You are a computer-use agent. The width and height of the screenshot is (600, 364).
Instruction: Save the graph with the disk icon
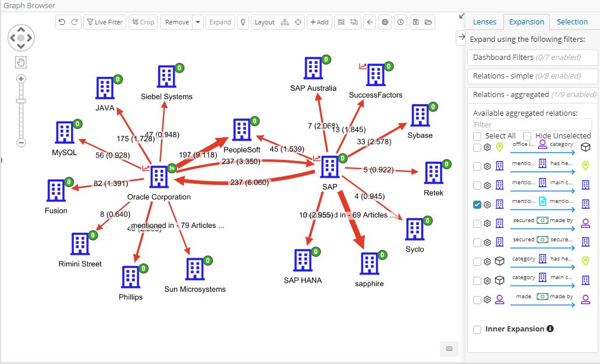click(416, 22)
